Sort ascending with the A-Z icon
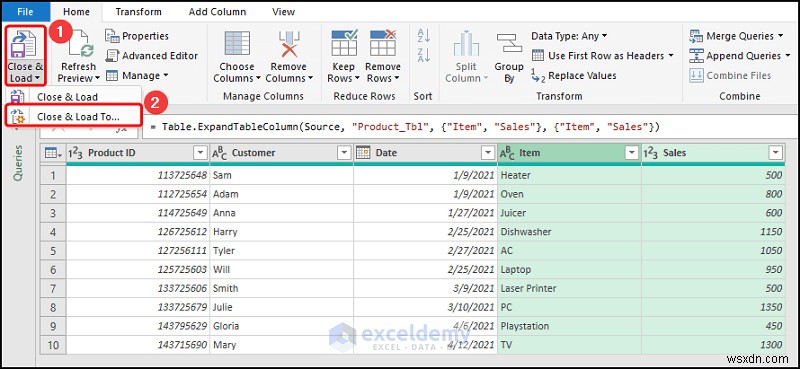Image resolution: width=800 pixels, height=369 pixels. click(424, 36)
